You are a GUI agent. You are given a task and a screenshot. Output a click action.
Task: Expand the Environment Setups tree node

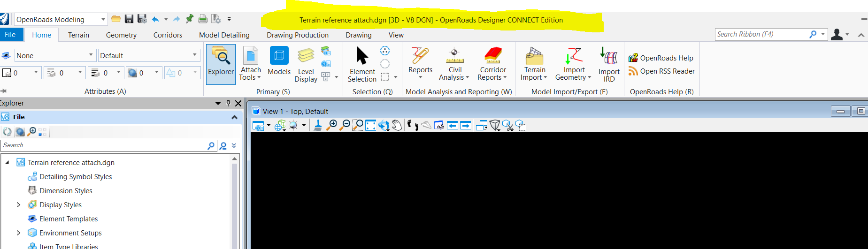18,233
